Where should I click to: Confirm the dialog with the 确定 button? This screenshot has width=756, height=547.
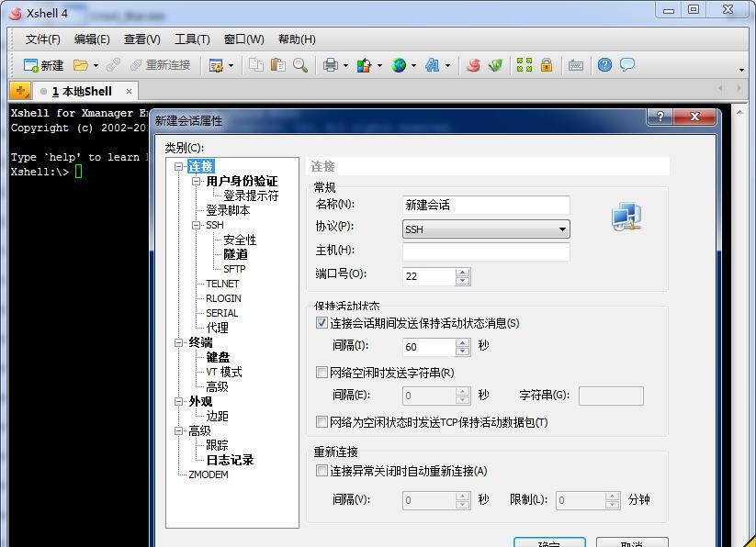pyautogui.click(x=549, y=542)
